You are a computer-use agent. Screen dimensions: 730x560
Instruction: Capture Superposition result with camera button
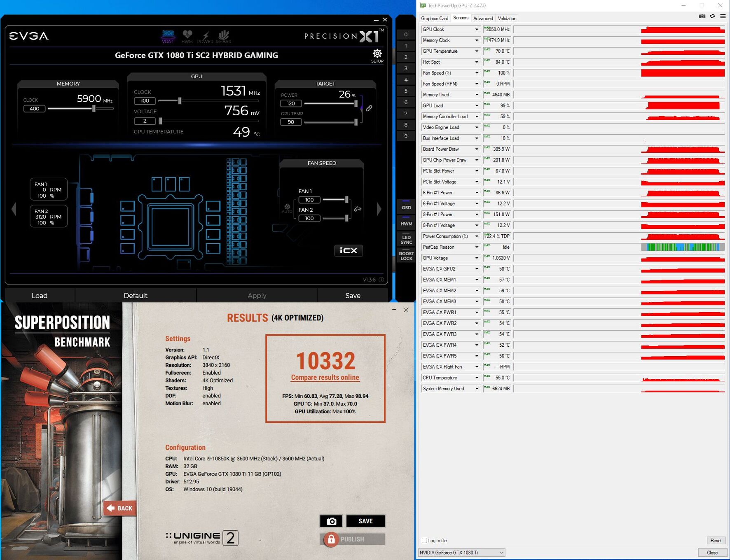click(x=331, y=521)
